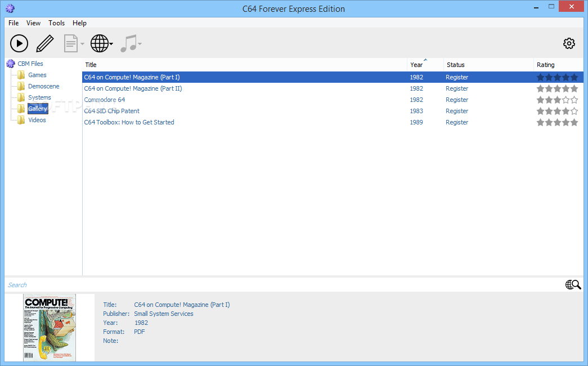Click the 1982 year value in details
This screenshot has width=588, height=366.
tap(141, 323)
